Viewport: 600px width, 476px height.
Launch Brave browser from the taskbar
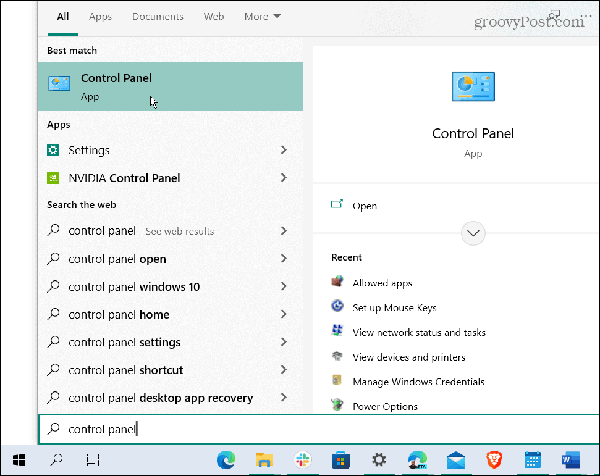pos(494,460)
